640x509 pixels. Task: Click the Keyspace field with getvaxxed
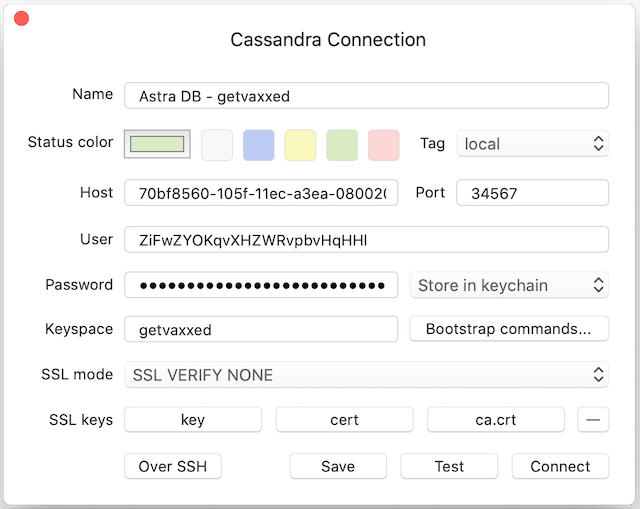point(261,329)
